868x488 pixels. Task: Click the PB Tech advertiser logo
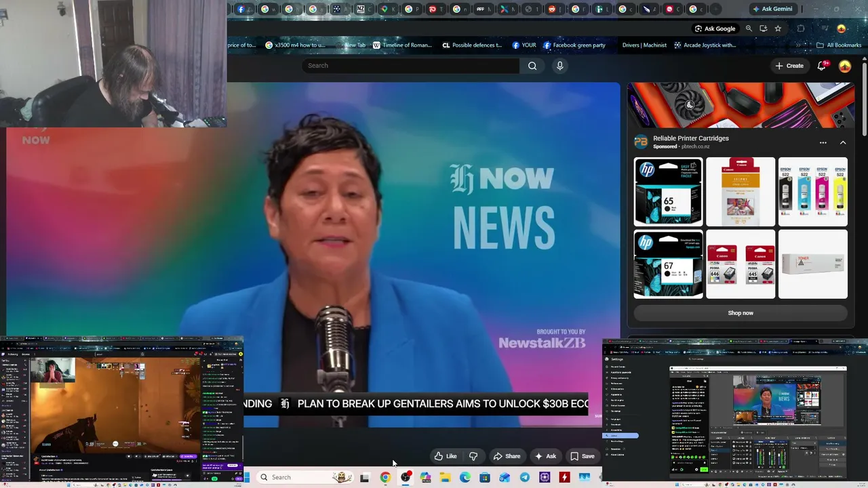point(641,142)
